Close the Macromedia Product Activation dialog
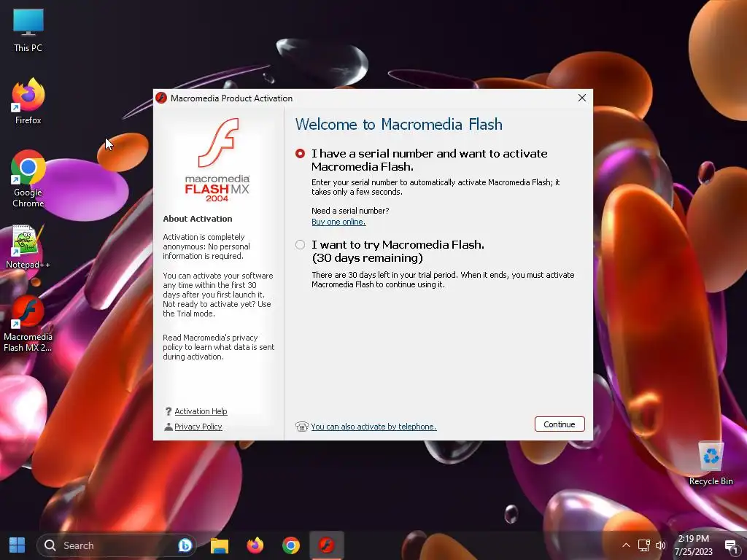The height and width of the screenshot is (560, 747). [581, 98]
